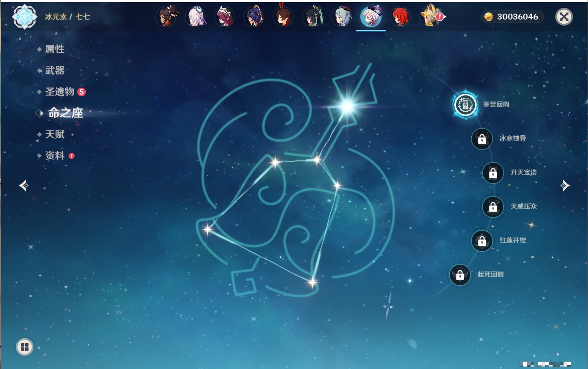Go to next character with right arrow

click(564, 186)
